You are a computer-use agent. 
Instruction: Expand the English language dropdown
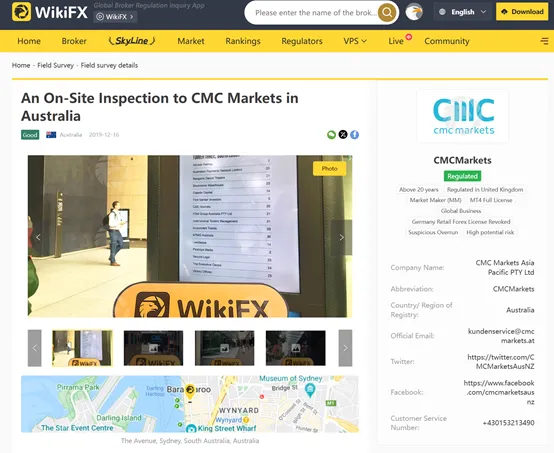[x=462, y=12]
